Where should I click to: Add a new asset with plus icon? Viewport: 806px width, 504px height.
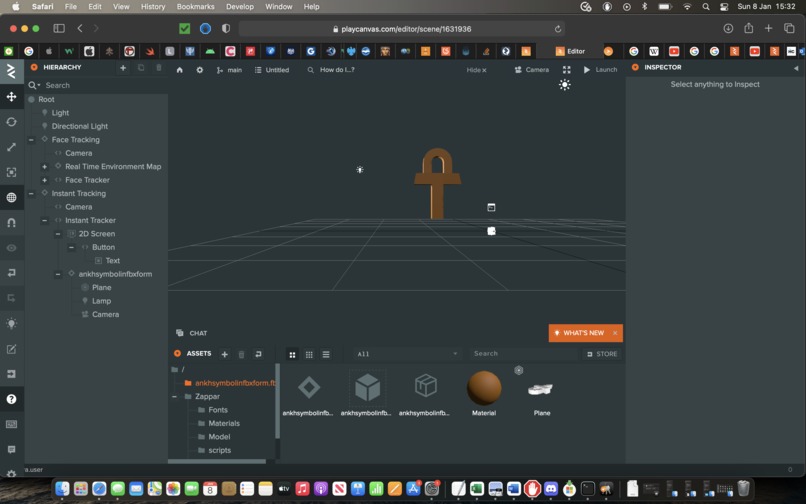click(x=225, y=354)
